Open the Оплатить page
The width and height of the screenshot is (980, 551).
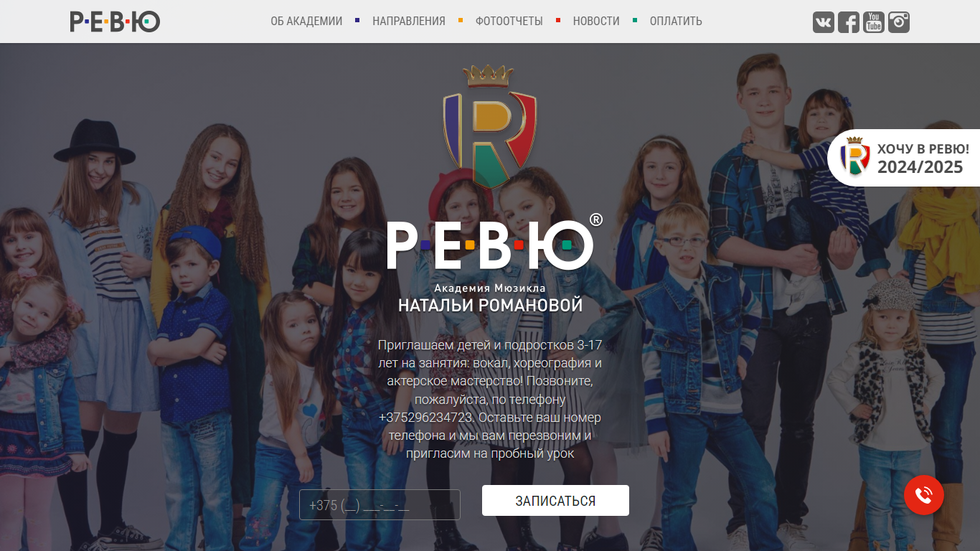(x=676, y=22)
